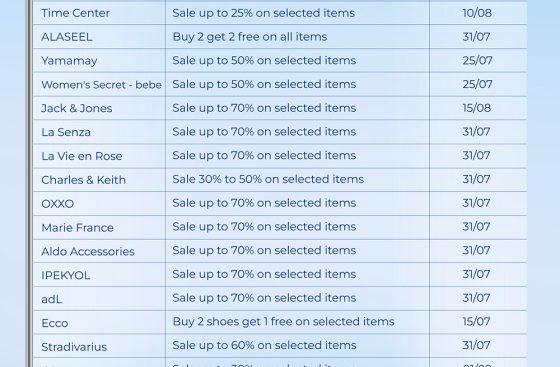Select Charles & Keith store name
Screen dimensions: 560x367
click(84, 180)
